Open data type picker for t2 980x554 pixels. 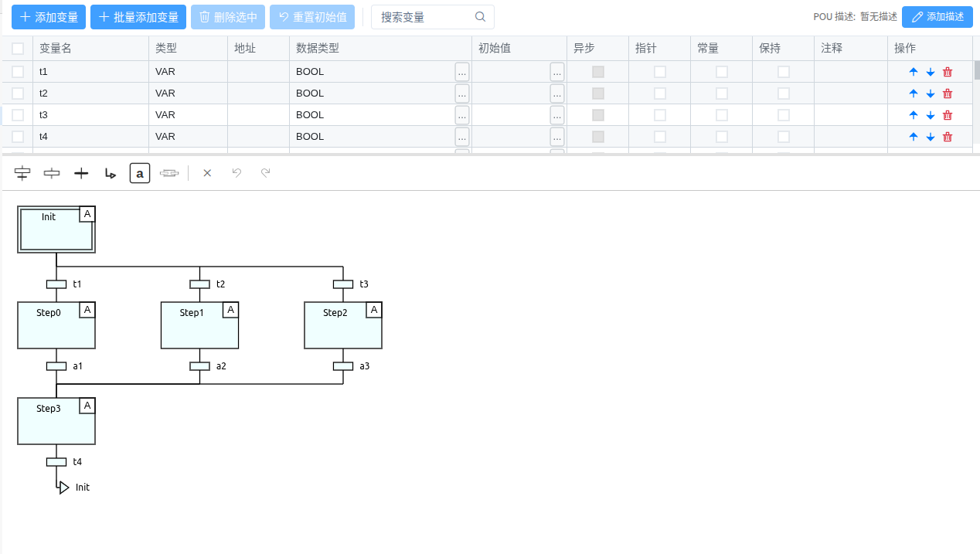tap(462, 93)
